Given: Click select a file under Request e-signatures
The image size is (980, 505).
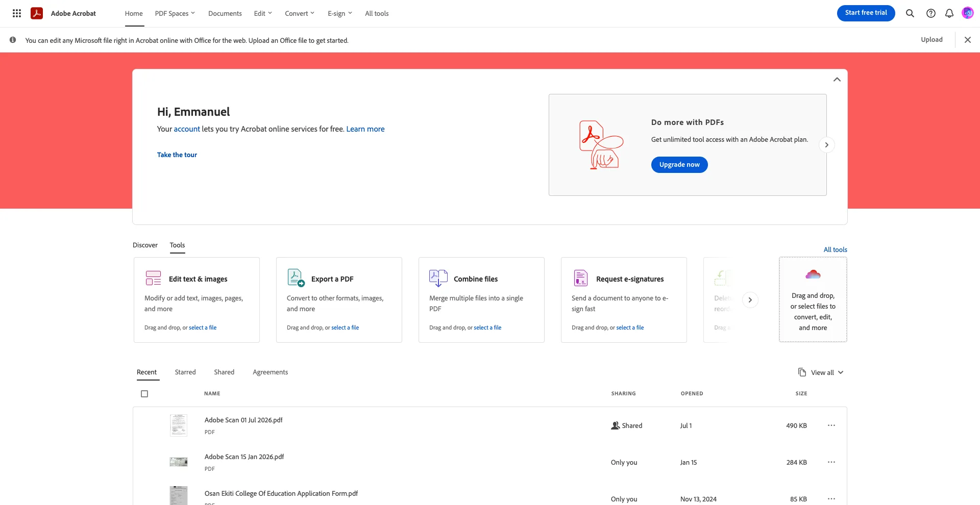Looking at the screenshot, I should click(x=630, y=327).
